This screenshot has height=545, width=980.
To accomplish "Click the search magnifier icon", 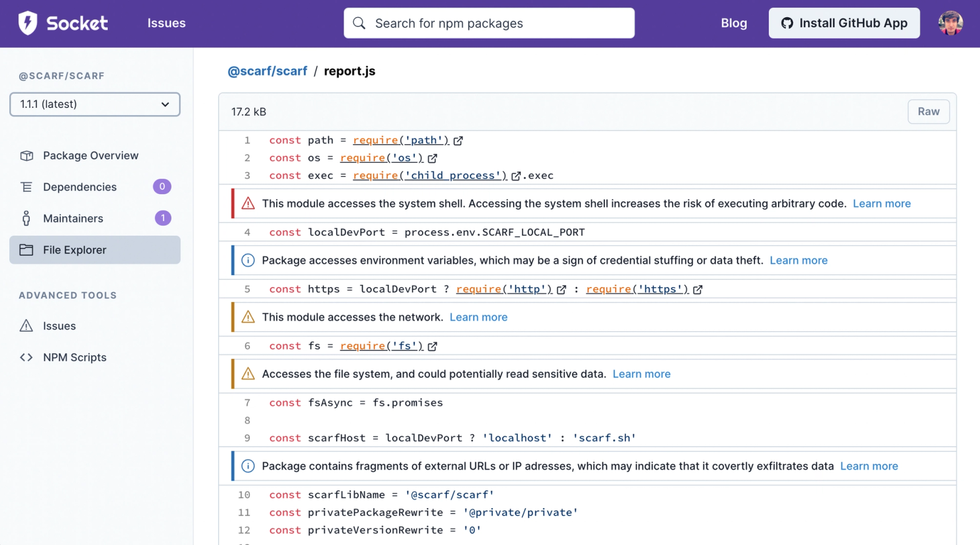I will [360, 23].
